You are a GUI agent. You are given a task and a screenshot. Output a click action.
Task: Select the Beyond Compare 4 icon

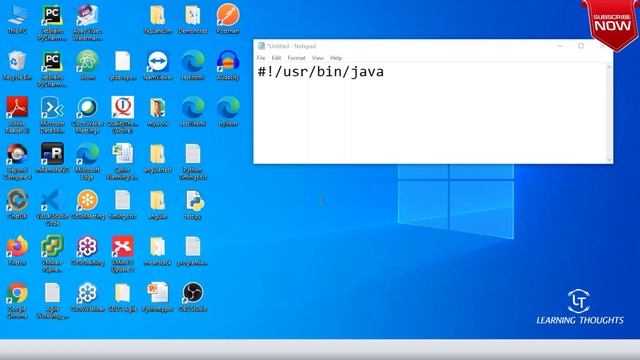coord(17,162)
